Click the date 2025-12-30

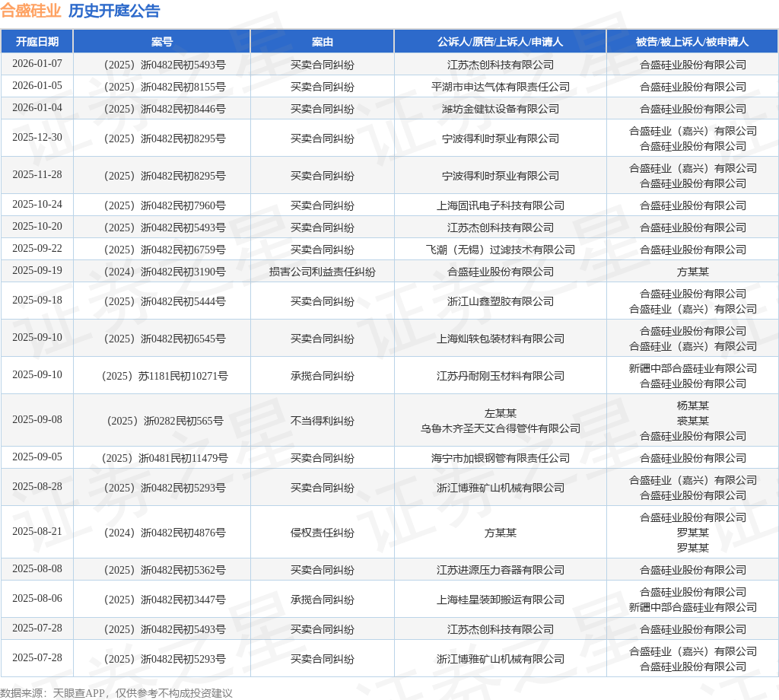point(37,137)
